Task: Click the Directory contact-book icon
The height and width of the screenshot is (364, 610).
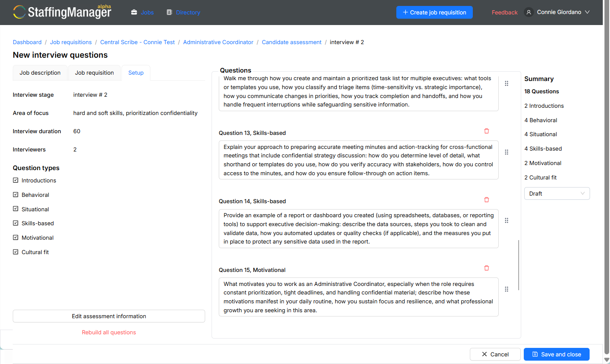Action: click(169, 12)
